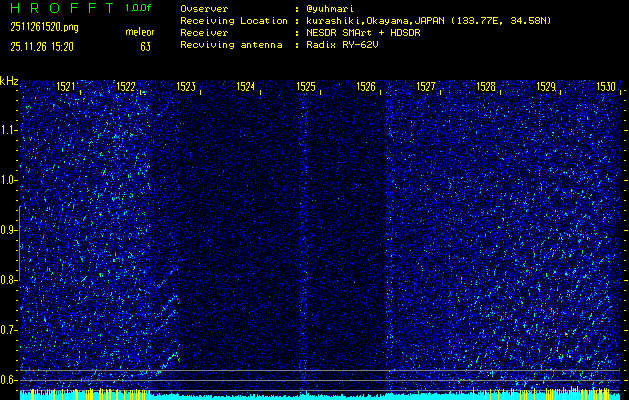Click time marker 1522
This screenshot has width=629, height=400.
pyautogui.click(x=126, y=86)
